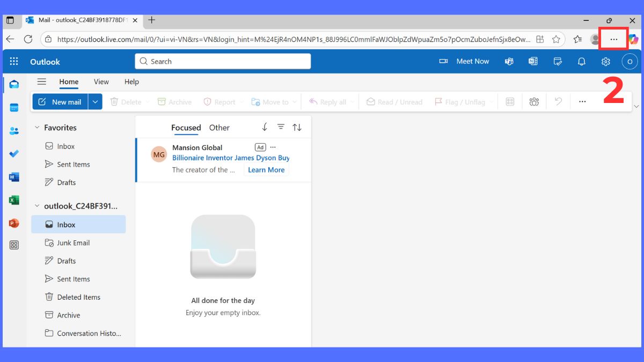The image size is (644, 362).
Task: Open Edge tab actions menu
Action: (10, 20)
